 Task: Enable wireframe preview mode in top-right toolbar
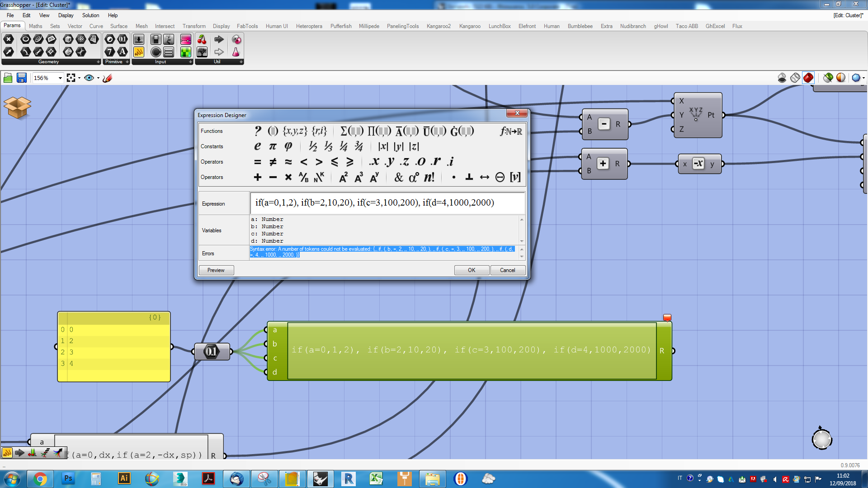796,78
